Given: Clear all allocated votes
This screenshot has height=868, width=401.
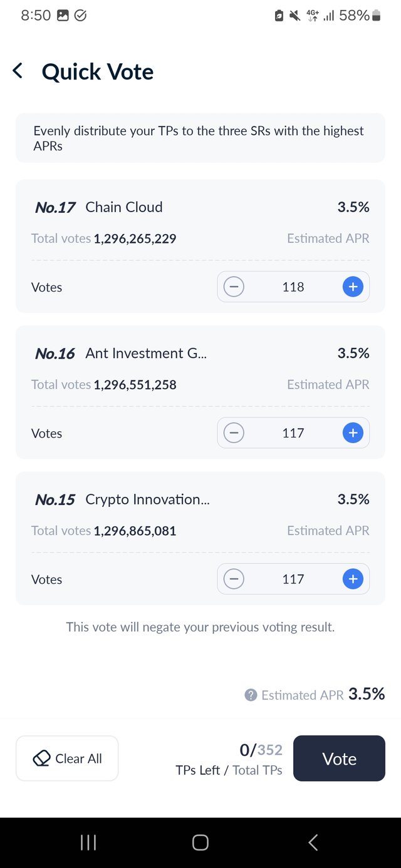Looking at the screenshot, I should 67,758.
